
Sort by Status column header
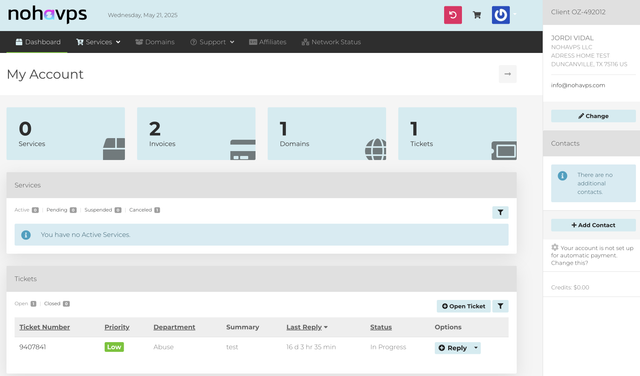pos(381,327)
